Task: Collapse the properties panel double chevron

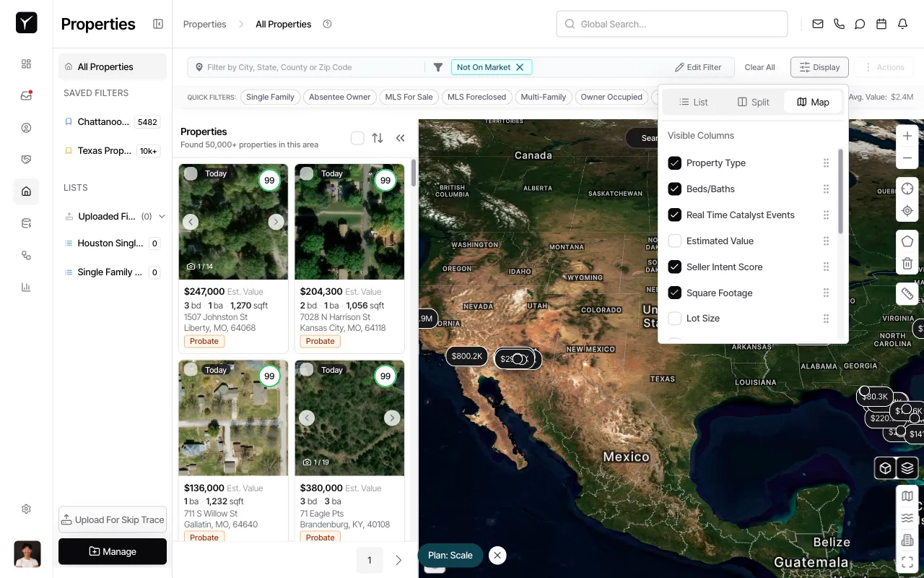Action: click(x=400, y=138)
